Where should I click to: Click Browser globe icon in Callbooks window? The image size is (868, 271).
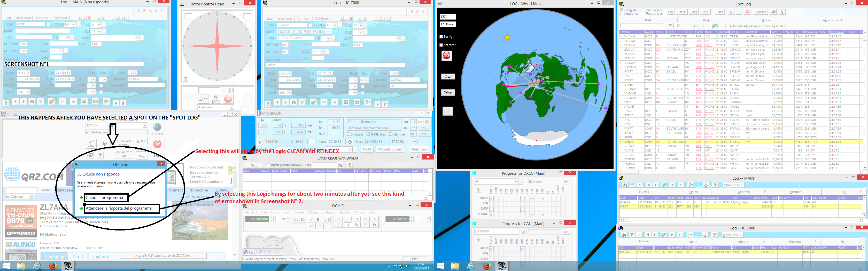point(157,129)
